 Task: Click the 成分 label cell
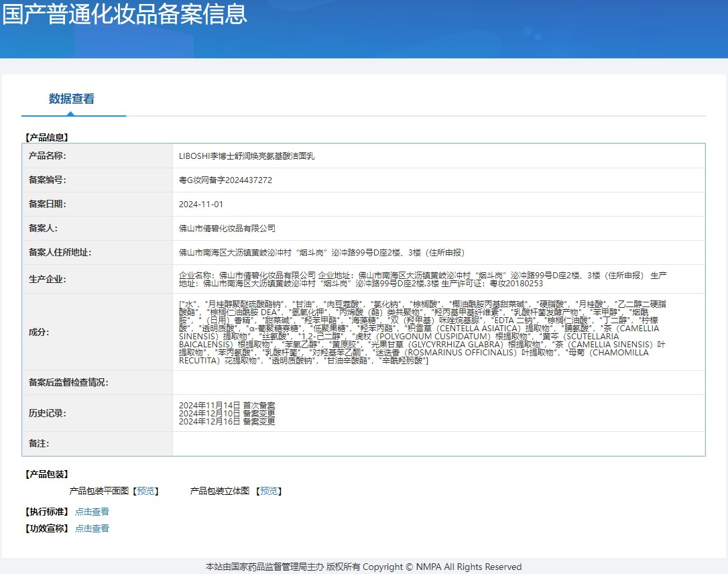point(97,332)
